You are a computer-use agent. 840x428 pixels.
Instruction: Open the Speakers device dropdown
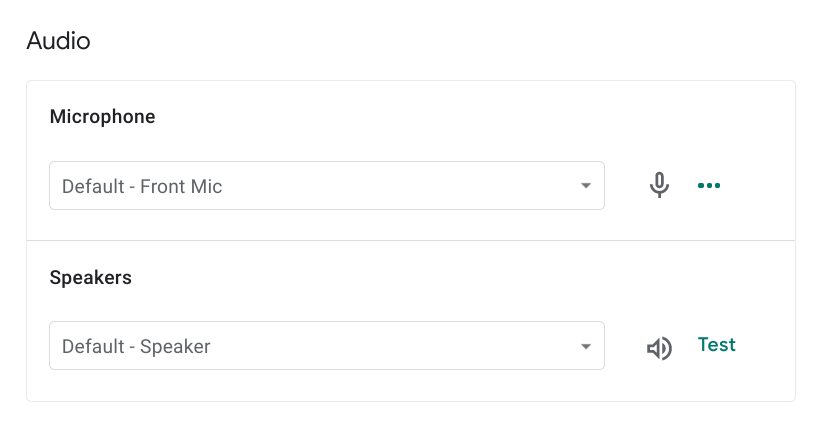[x=326, y=346]
